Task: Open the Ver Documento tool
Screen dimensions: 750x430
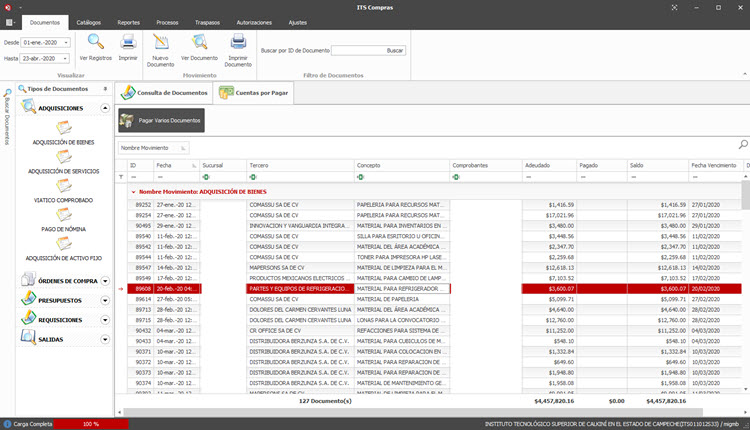Action: (199, 42)
